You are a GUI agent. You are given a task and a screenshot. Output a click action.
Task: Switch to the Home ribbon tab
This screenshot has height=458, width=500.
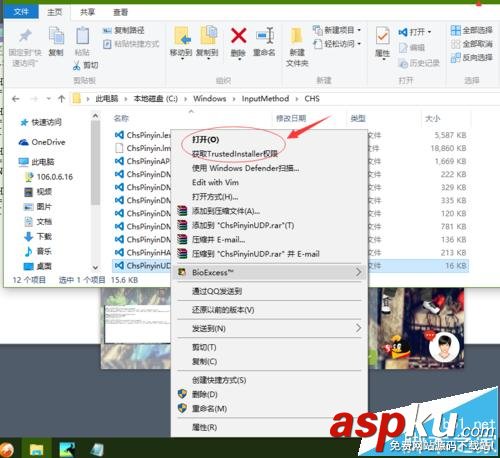(x=55, y=12)
